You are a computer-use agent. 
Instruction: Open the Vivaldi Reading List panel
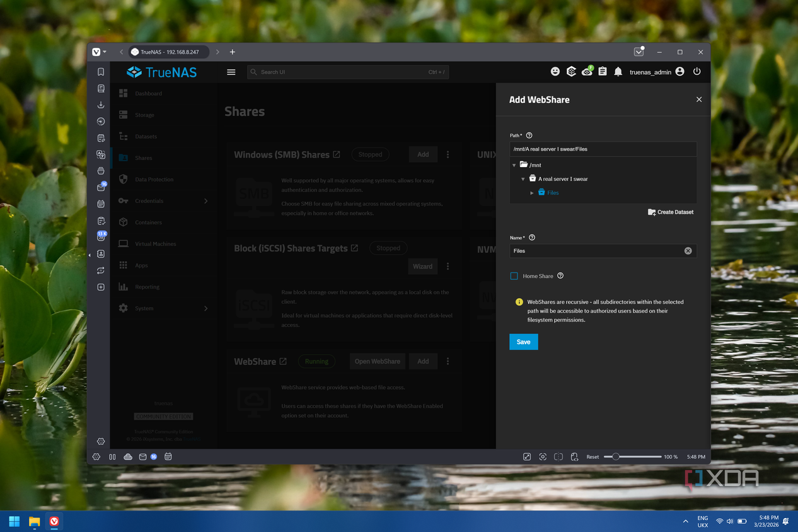point(101,89)
